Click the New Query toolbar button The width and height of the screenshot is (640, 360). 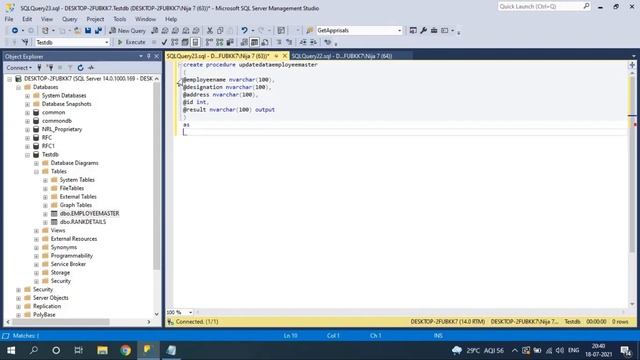(127, 31)
